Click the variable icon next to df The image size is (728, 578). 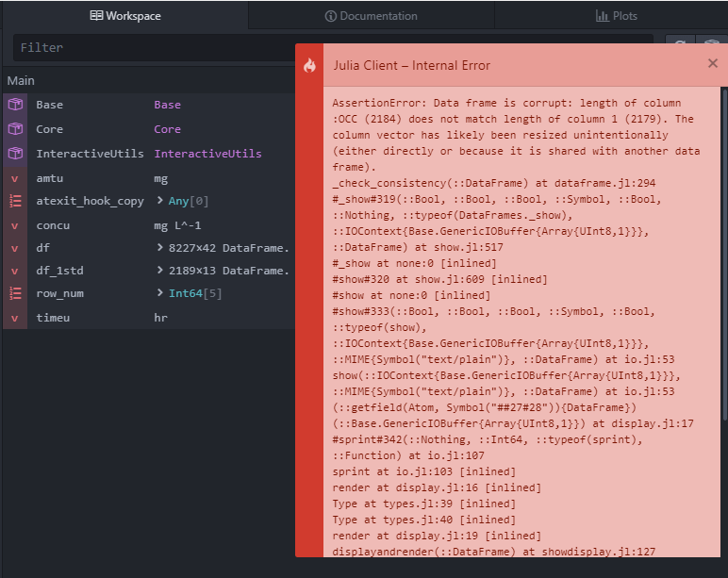pyautogui.click(x=15, y=248)
